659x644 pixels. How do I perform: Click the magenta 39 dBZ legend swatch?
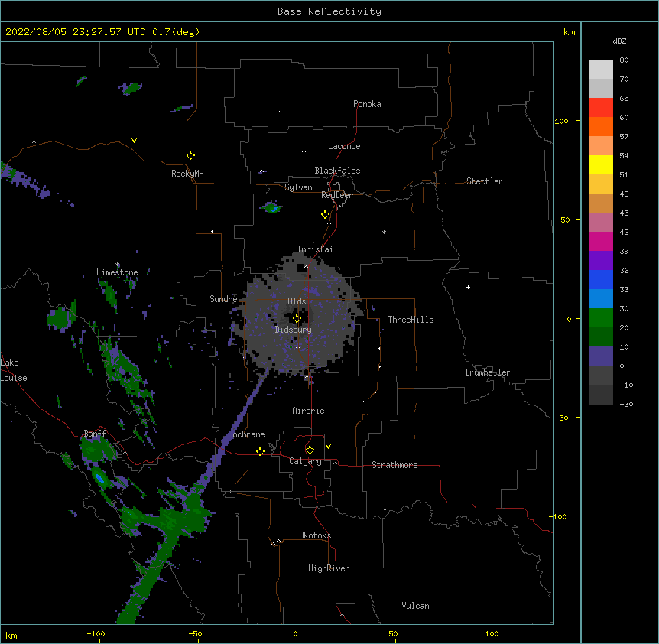tap(601, 242)
